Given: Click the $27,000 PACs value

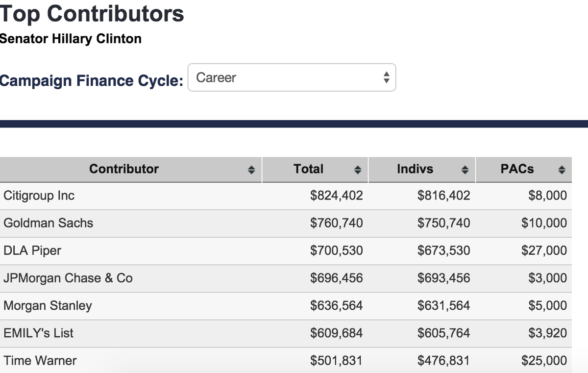Looking at the screenshot, I should tap(544, 250).
